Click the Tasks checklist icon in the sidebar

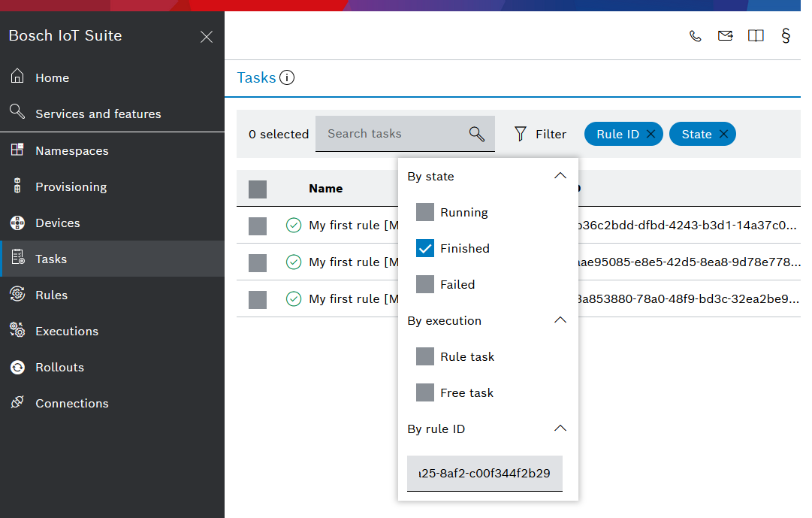pyautogui.click(x=18, y=257)
